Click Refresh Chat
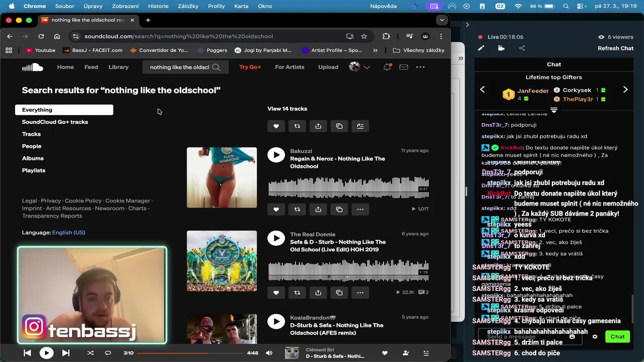The height and width of the screenshot is (362, 644). [615, 48]
